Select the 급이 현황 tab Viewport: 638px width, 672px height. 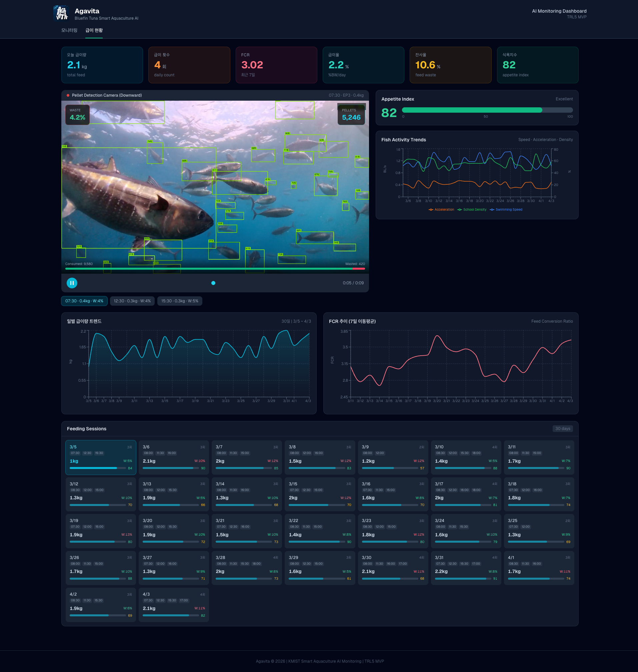click(x=94, y=30)
